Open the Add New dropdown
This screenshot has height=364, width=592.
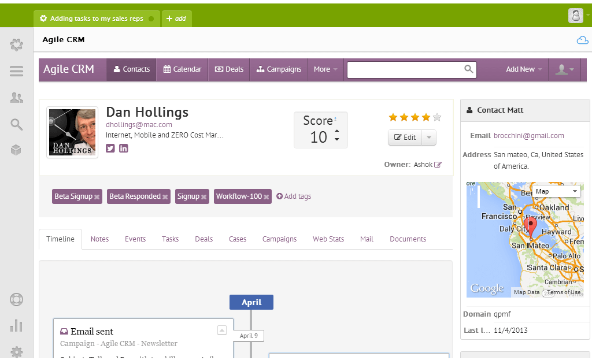[524, 69]
